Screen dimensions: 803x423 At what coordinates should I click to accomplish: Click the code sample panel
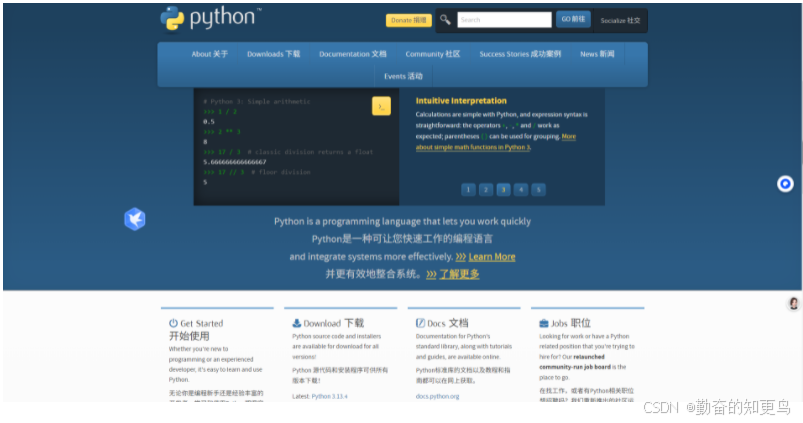(x=296, y=147)
